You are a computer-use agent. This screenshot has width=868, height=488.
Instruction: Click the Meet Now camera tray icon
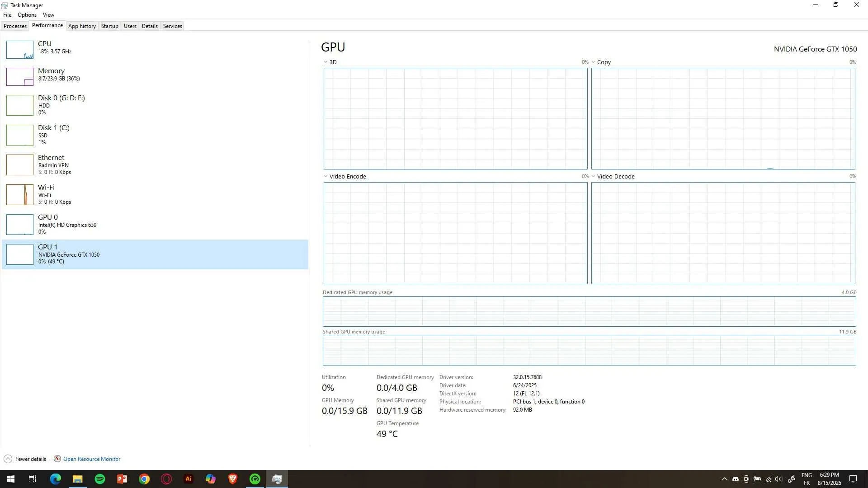click(746, 479)
